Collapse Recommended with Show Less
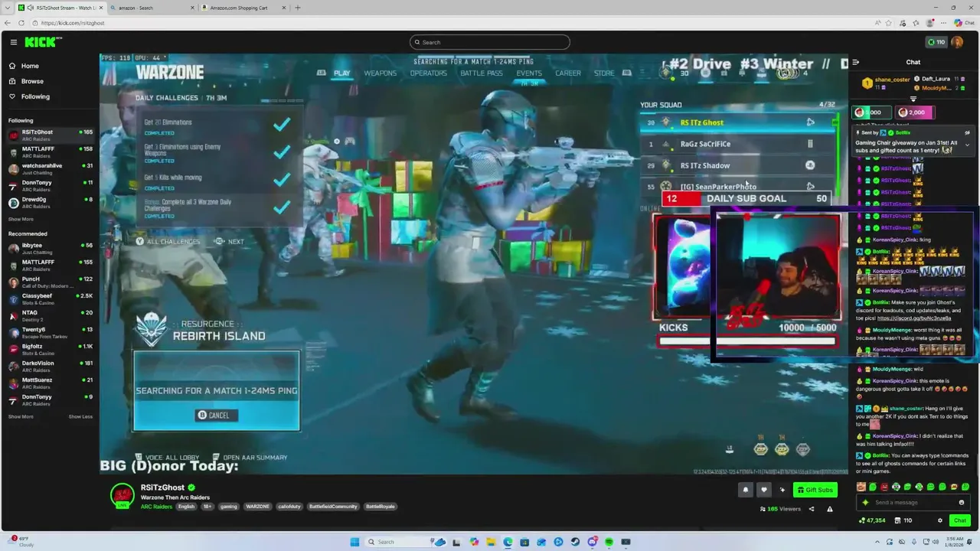980x551 pixels. [80, 416]
